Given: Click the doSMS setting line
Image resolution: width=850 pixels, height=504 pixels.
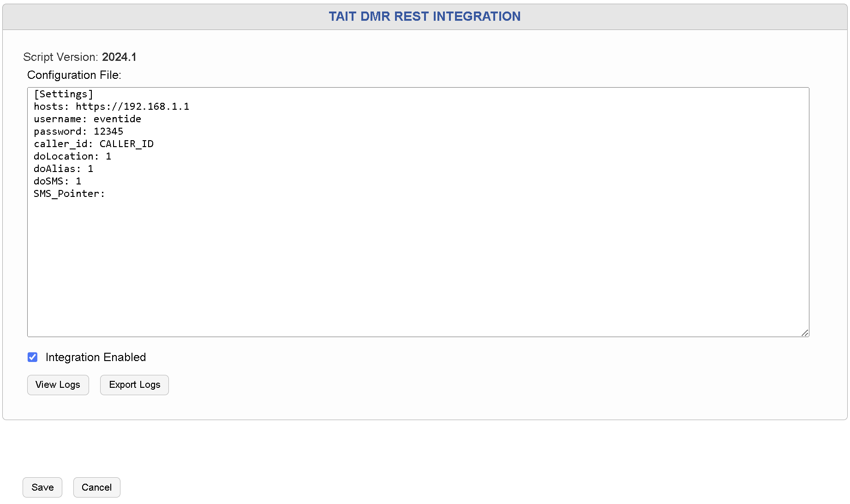Looking at the screenshot, I should (x=57, y=181).
